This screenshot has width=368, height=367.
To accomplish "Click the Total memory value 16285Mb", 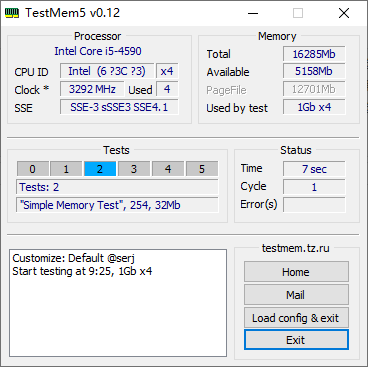I will tap(314, 54).
